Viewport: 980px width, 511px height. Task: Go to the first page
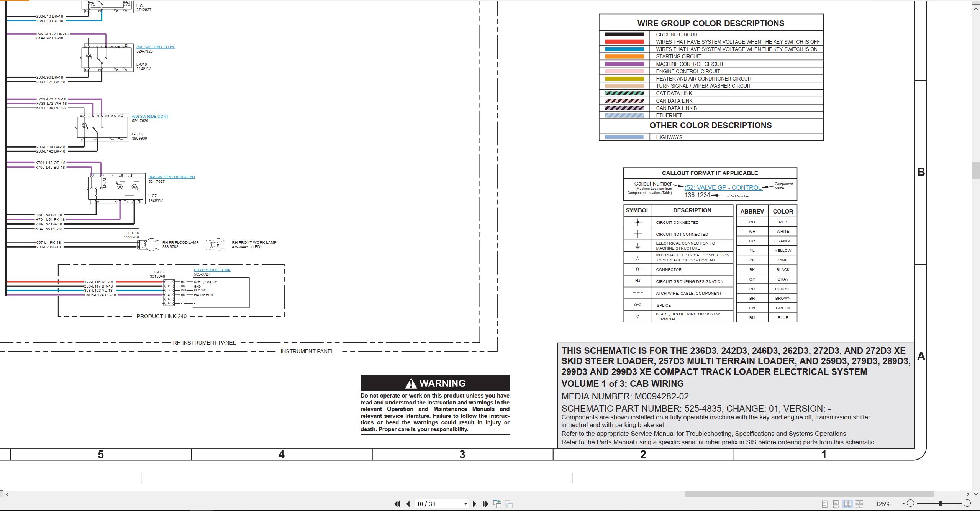point(397,504)
